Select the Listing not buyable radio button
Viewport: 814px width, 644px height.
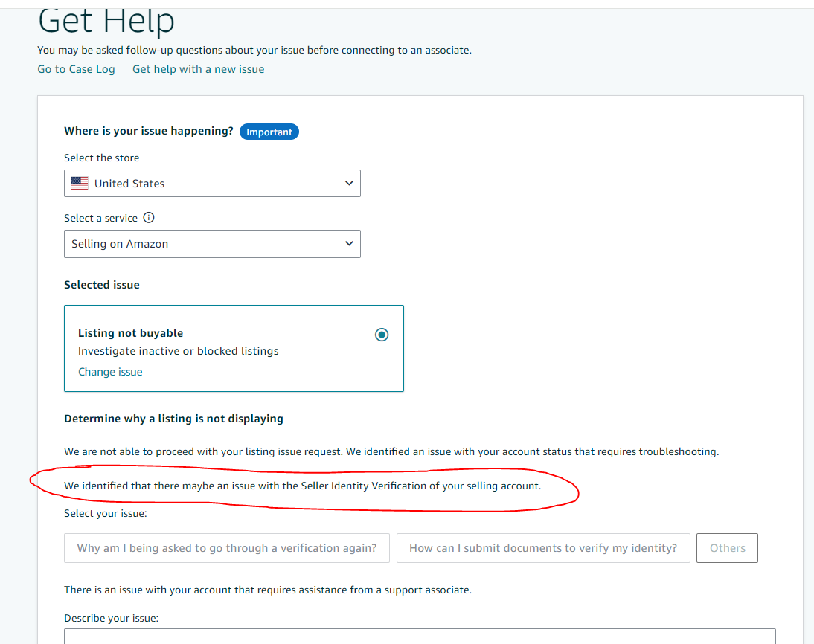coord(382,335)
